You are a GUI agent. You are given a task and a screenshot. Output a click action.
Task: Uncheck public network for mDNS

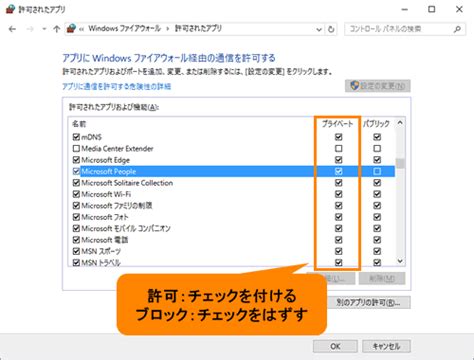click(x=377, y=137)
